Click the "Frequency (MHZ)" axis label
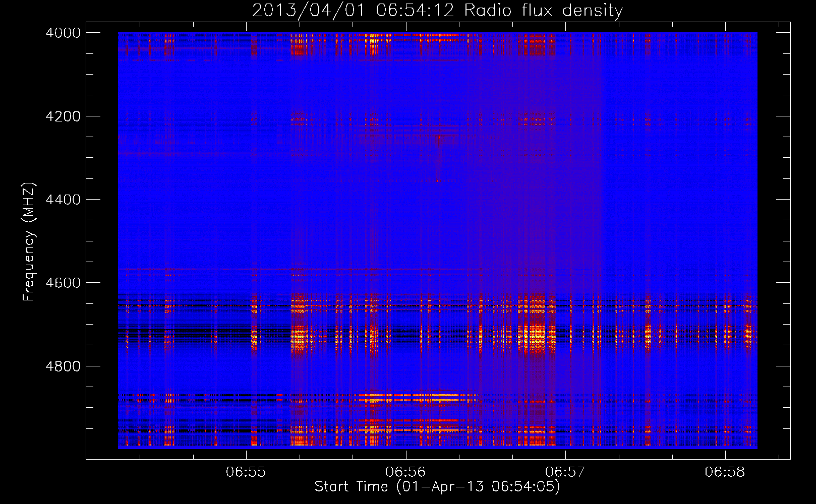 [29, 242]
